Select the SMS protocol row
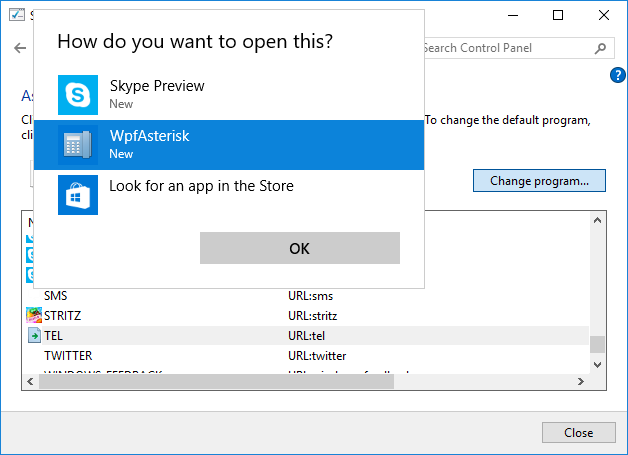628x455 pixels. click(307, 296)
